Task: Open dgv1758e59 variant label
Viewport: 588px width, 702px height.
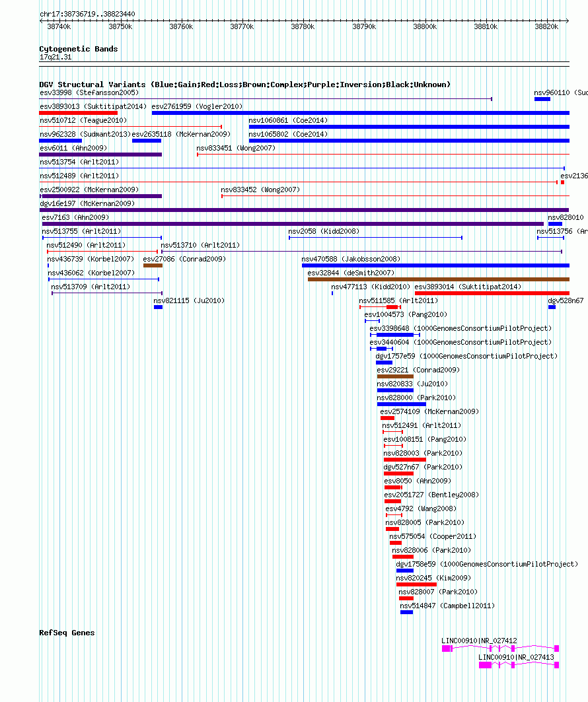Action: pyautogui.click(x=487, y=565)
